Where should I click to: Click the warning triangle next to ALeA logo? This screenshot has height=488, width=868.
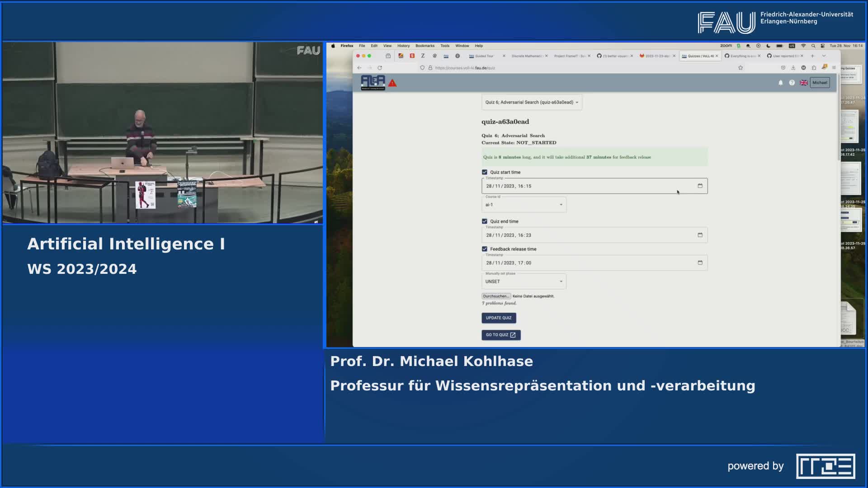(392, 83)
